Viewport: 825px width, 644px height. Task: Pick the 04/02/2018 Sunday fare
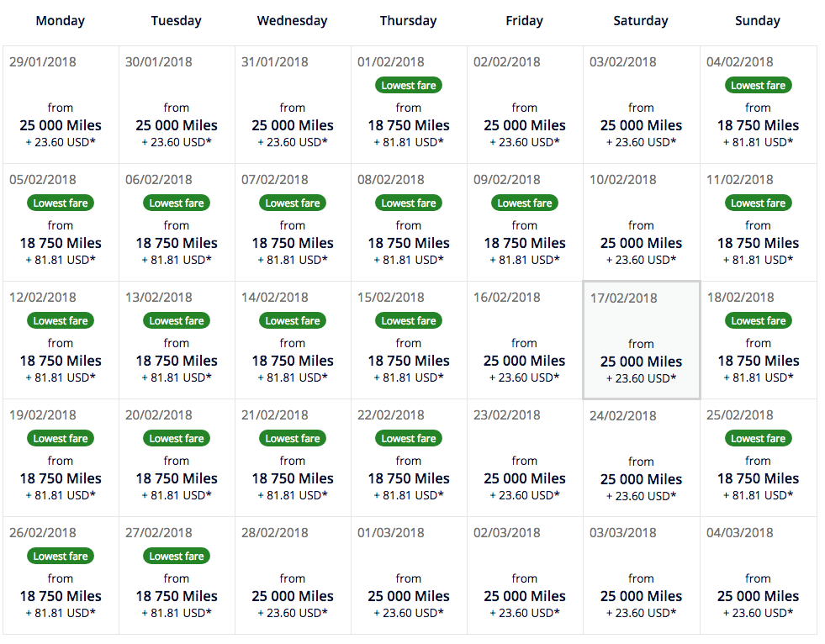[x=758, y=105]
